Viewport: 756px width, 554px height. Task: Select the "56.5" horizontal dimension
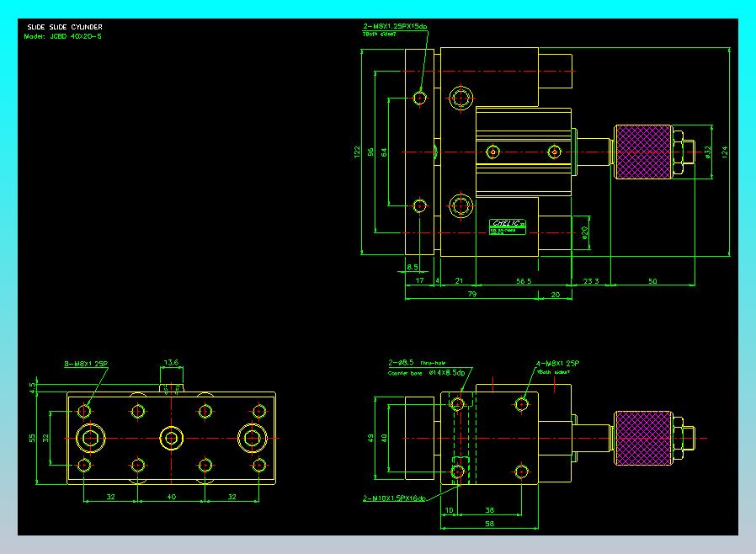pos(524,280)
